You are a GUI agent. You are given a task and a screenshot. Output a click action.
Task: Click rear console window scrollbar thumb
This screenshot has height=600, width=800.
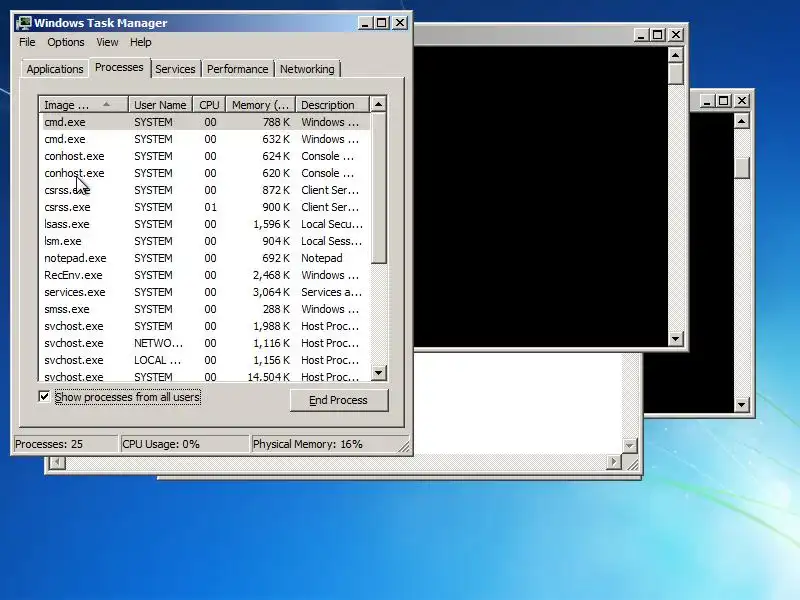(742, 168)
